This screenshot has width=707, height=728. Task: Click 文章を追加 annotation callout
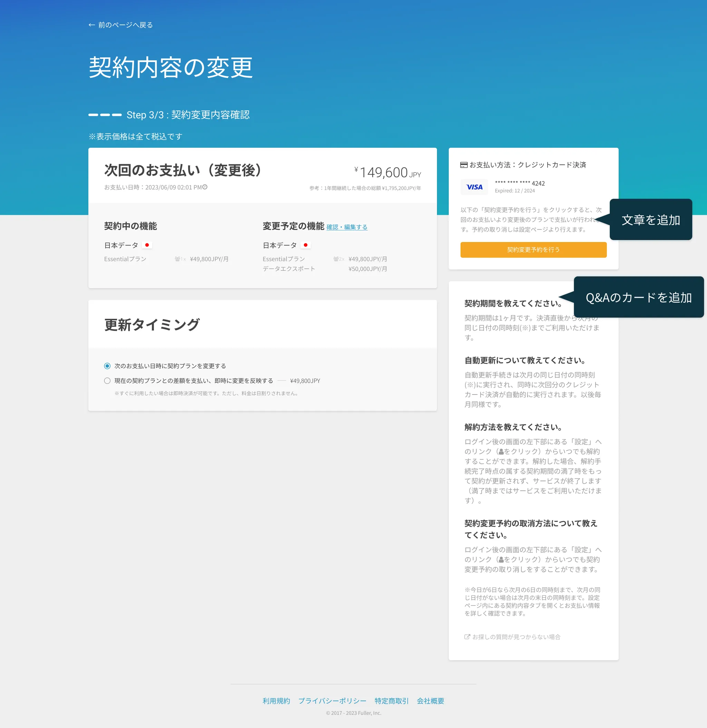click(650, 220)
